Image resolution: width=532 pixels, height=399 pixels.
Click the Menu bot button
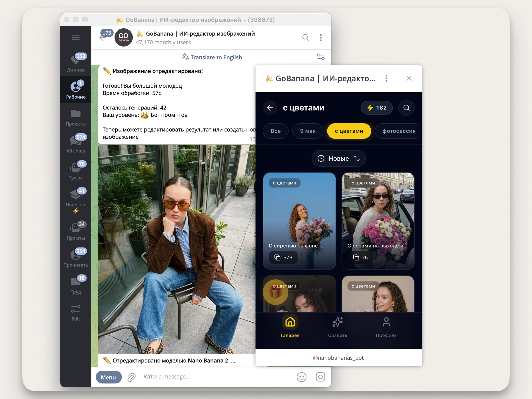(x=109, y=377)
